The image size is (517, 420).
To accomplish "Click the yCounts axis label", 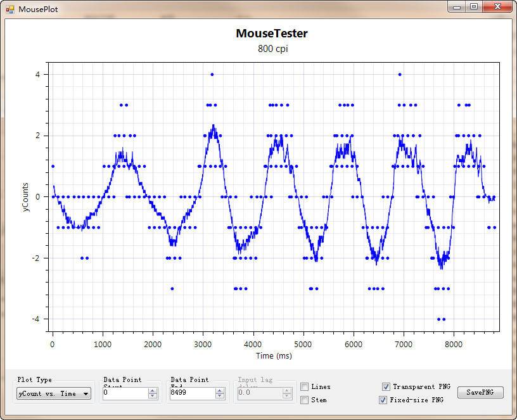I will [25, 197].
